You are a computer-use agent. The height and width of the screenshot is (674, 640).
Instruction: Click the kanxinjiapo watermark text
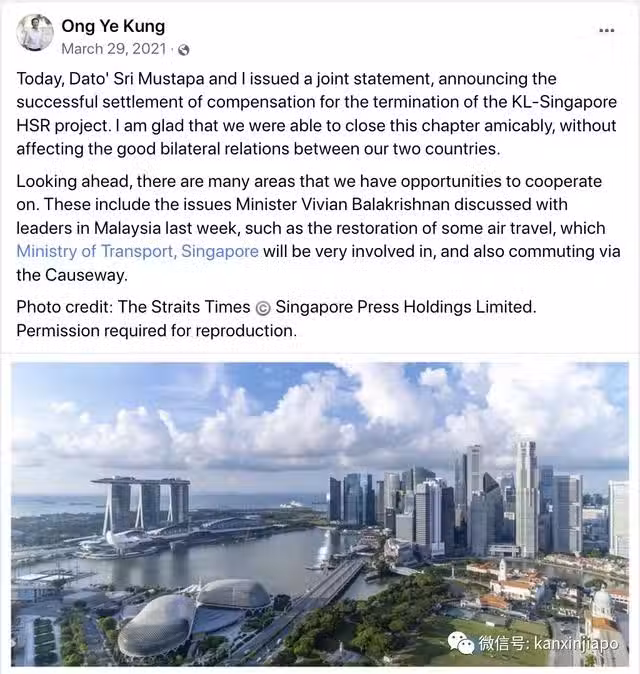point(576,644)
